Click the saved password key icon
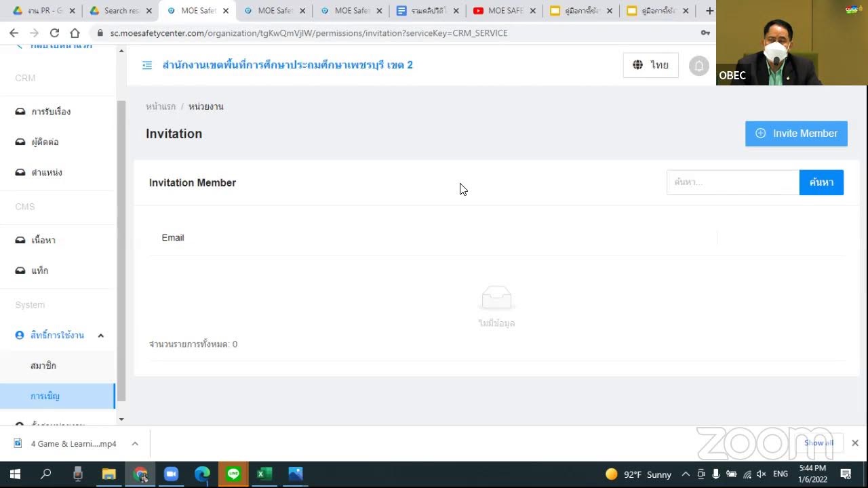The height and width of the screenshot is (488, 868). coord(705,33)
